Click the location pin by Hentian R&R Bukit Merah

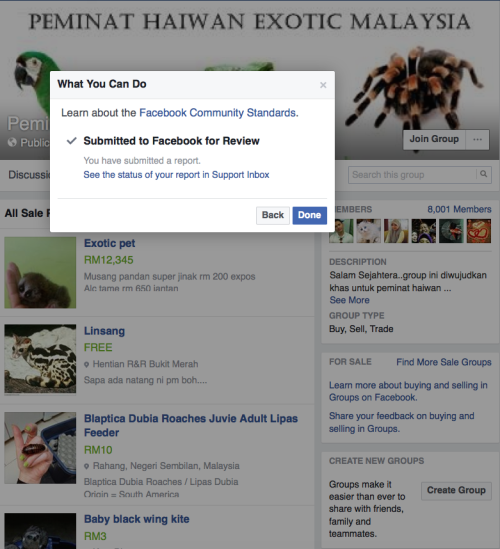[86, 364]
